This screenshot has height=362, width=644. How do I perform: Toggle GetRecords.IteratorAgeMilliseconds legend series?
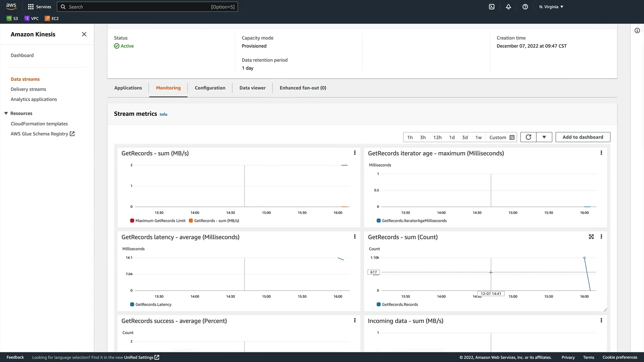(x=412, y=221)
